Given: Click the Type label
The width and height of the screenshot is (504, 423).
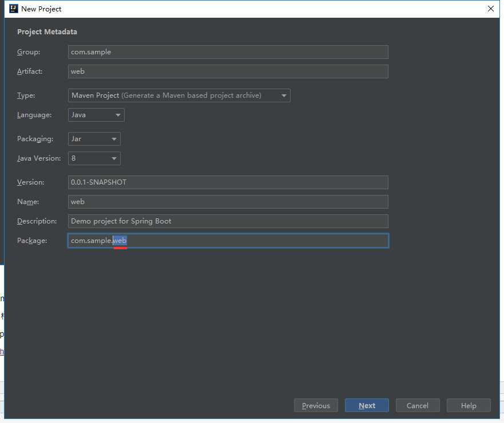Looking at the screenshot, I should pos(26,95).
